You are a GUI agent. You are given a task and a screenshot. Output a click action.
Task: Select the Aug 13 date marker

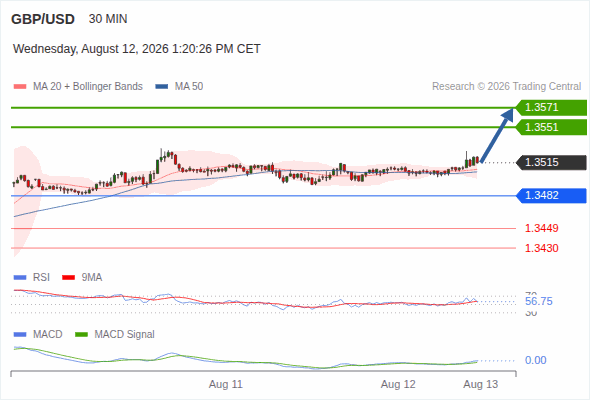tap(481, 384)
